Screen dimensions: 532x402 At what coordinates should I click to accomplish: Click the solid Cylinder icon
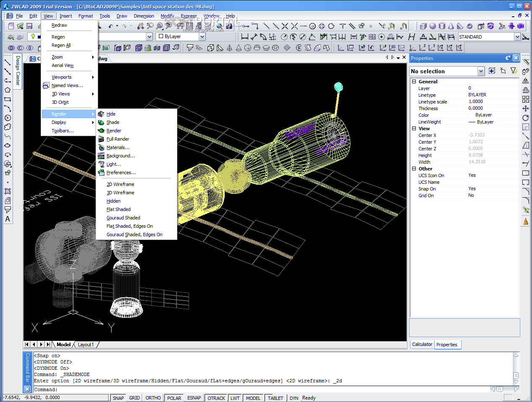pyautogui.click(x=442, y=26)
